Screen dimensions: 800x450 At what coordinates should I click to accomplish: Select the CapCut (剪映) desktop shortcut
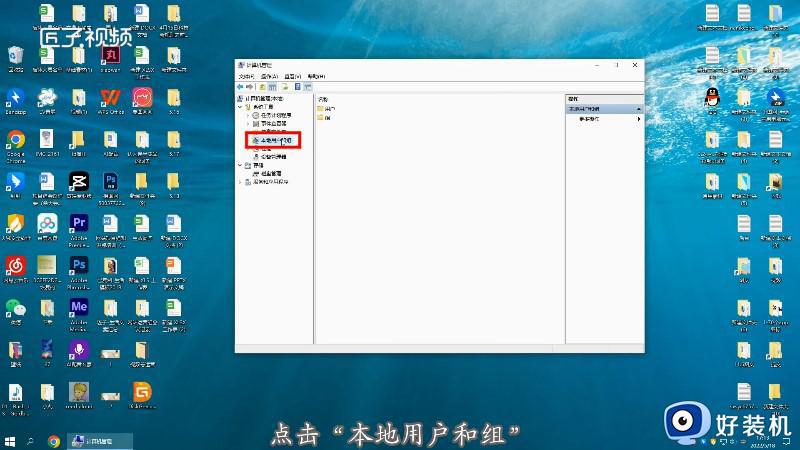click(x=79, y=186)
